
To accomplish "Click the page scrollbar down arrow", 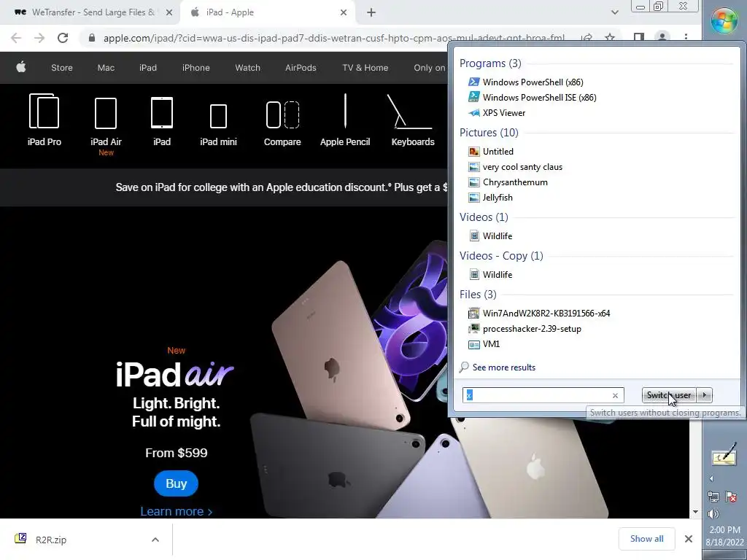I will pyautogui.click(x=695, y=512).
